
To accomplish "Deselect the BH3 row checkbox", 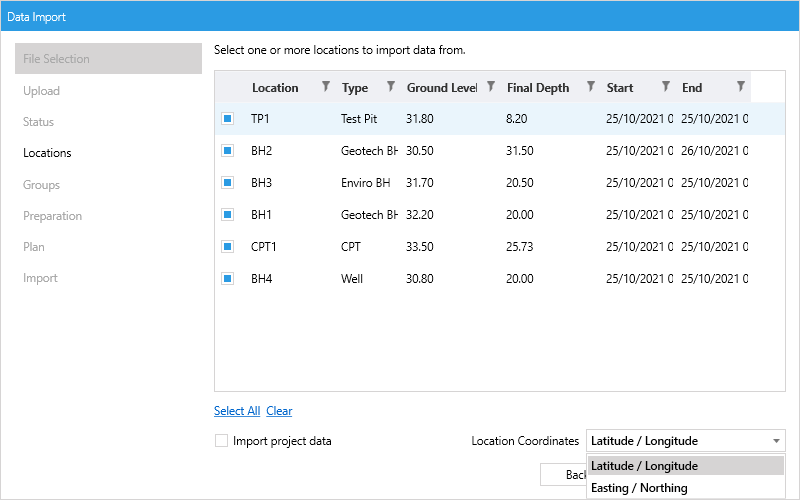I will pyautogui.click(x=227, y=183).
